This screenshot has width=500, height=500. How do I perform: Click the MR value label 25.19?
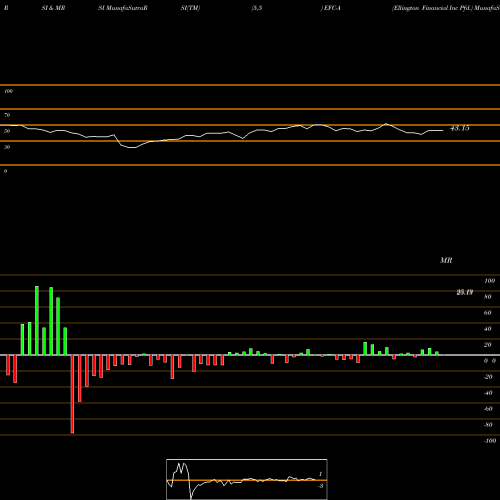pyautogui.click(x=465, y=292)
